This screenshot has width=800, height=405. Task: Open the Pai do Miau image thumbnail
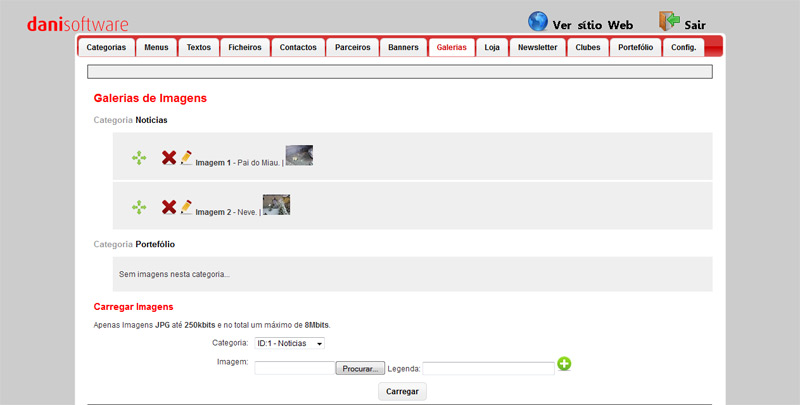tap(299, 156)
